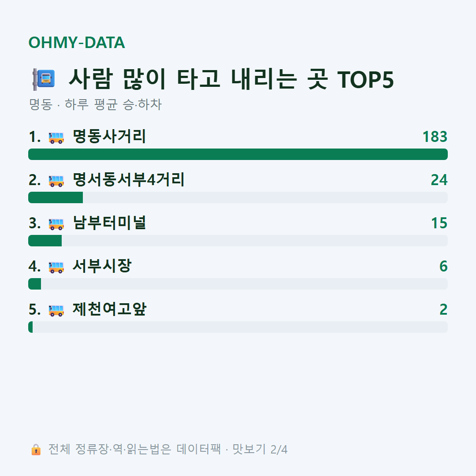Click the headline 사람 많이 타고 내리는 곳 TOP5
Image resolution: width=476 pixels, height=476 pixels.
231,79
